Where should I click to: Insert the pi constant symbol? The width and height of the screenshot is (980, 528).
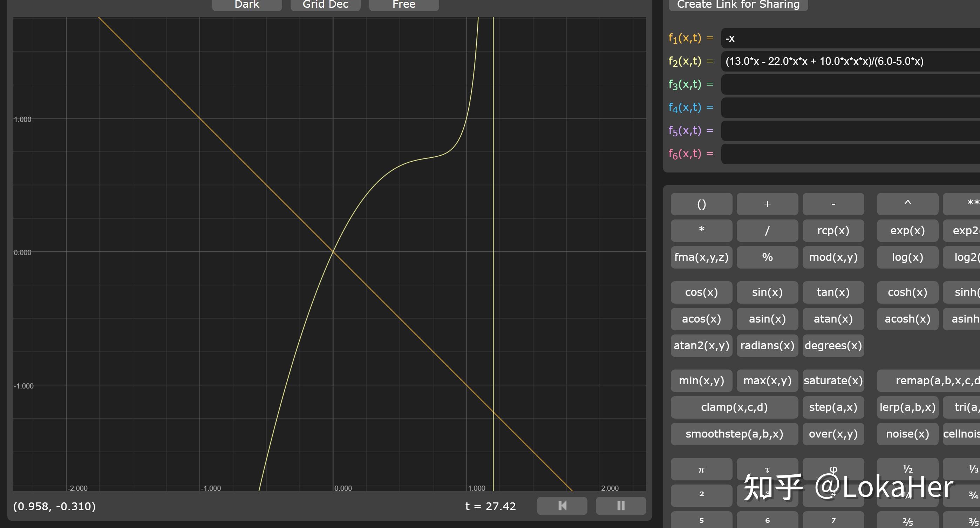(701, 469)
